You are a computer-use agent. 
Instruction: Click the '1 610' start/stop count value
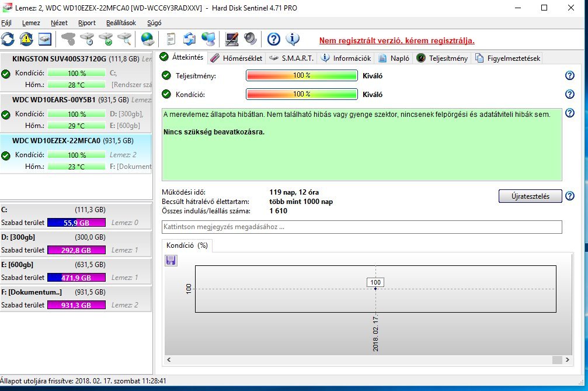click(x=279, y=211)
